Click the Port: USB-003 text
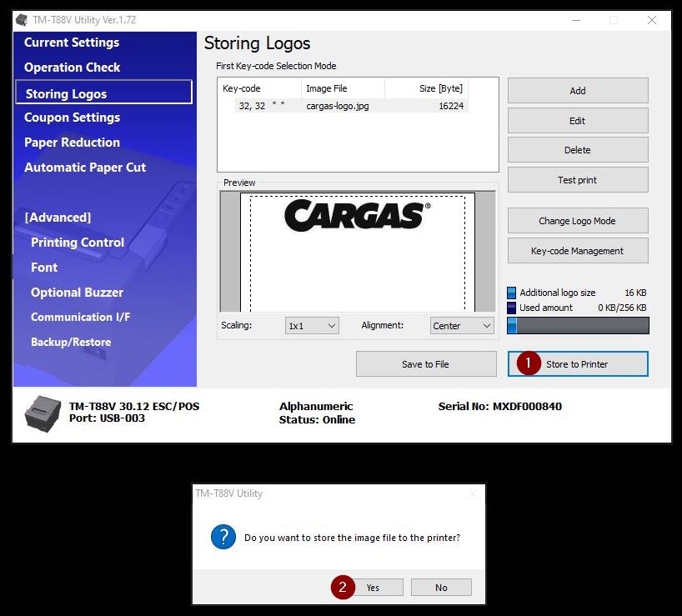 (107, 418)
